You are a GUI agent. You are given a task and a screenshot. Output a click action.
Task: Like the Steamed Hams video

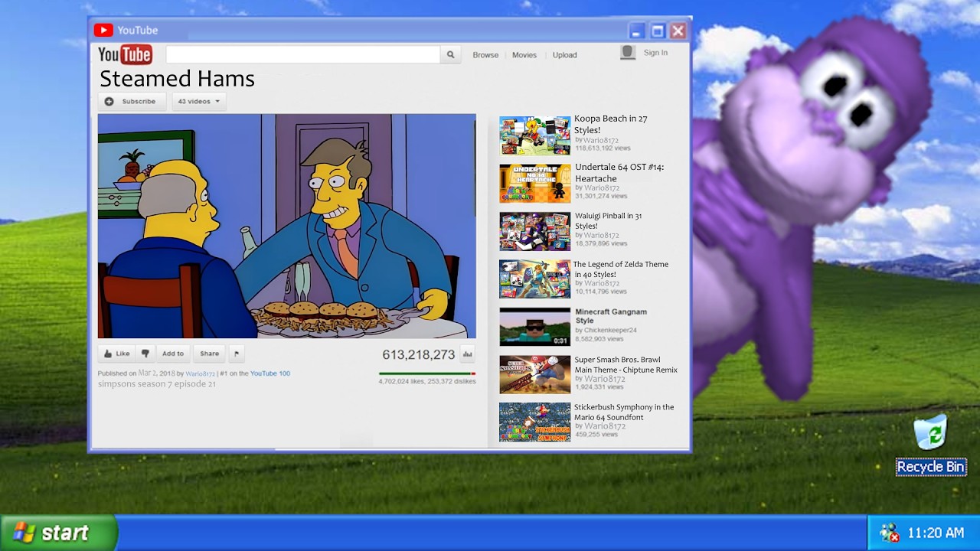[x=116, y=354]
